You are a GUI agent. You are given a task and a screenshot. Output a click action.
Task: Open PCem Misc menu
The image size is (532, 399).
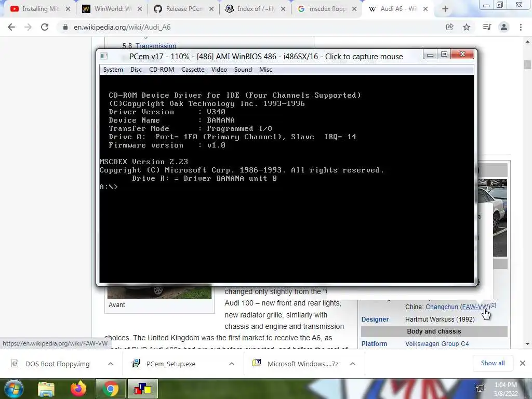(265, 70)
